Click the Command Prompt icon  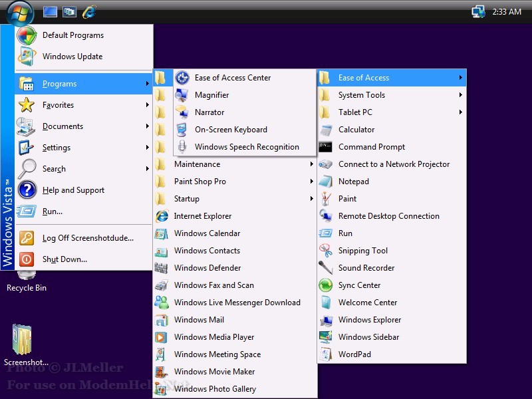(x=325, y=147)
